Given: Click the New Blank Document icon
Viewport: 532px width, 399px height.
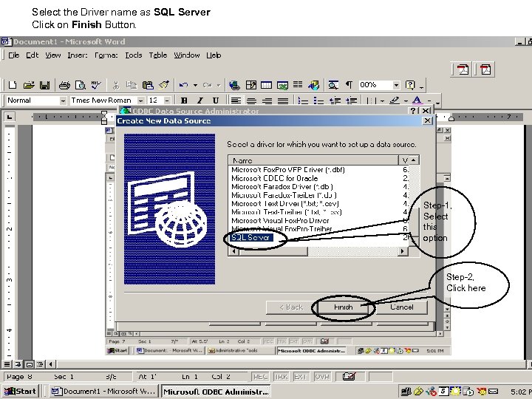Looking at the screenshot, I should tap(13, 85).
